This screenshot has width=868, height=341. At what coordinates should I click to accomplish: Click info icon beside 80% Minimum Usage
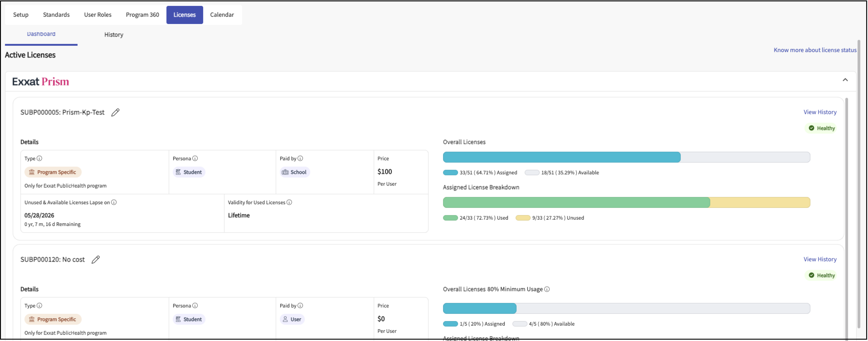point(547,289)
